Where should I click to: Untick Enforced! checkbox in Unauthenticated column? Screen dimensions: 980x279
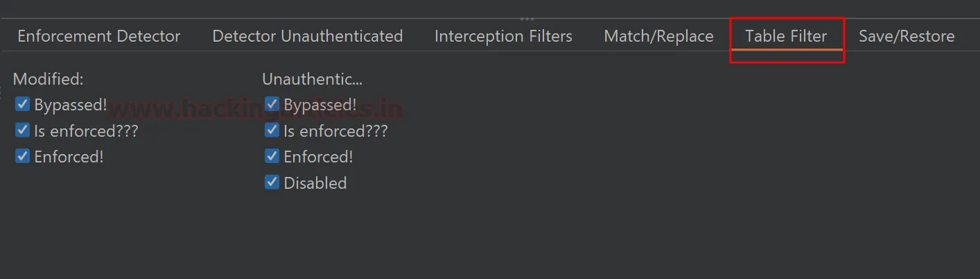click(x=272, y=156)
